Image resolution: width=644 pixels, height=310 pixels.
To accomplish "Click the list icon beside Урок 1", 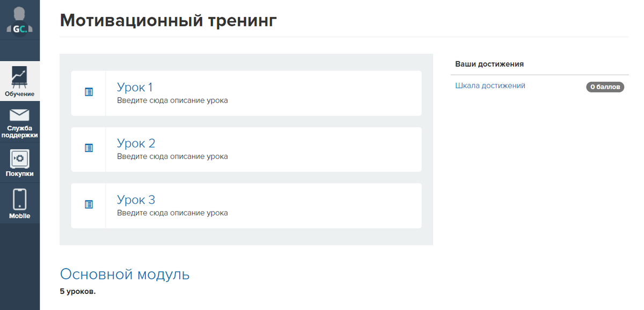I will tap(89, 92).
